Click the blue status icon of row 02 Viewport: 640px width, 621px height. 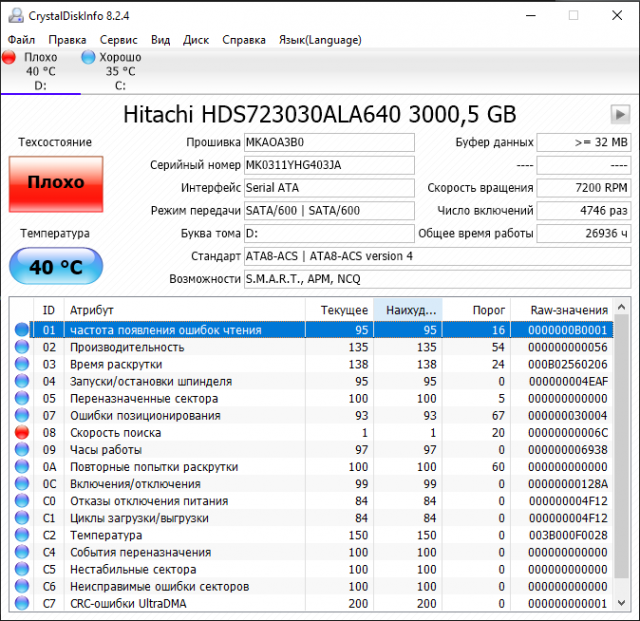(x=22, y=347)
